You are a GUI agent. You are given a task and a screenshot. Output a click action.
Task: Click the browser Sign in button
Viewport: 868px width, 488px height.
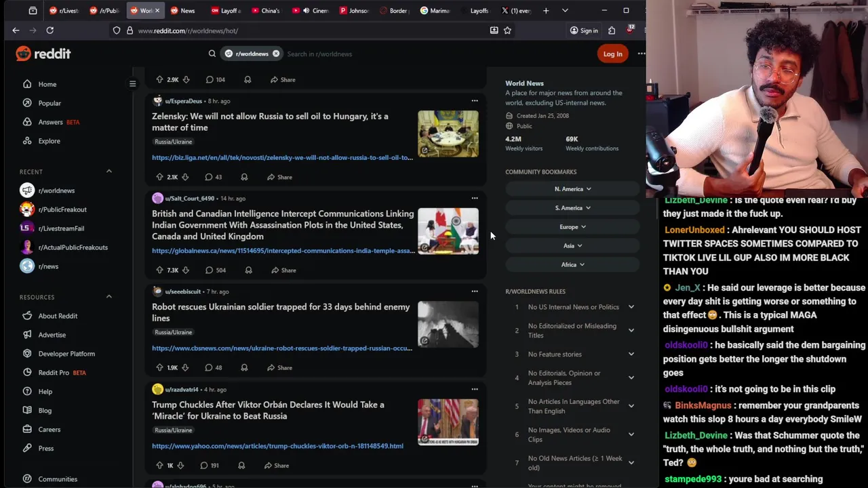tap(584, 30)
